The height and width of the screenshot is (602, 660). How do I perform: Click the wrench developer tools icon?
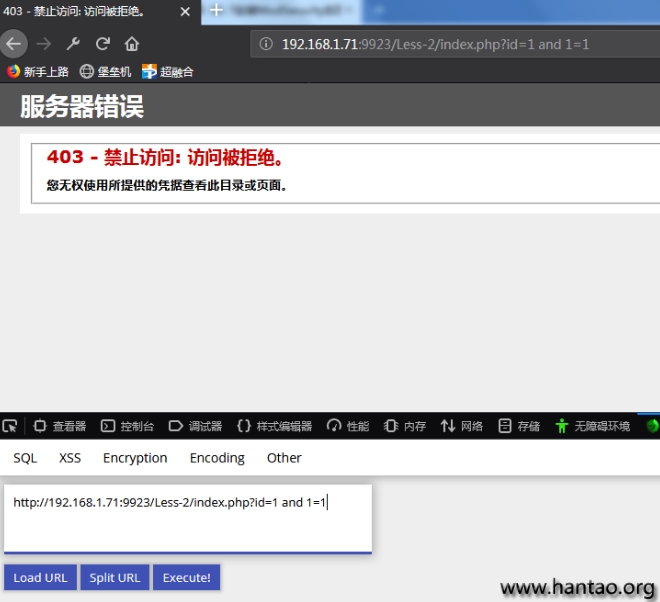click(73, 44)
